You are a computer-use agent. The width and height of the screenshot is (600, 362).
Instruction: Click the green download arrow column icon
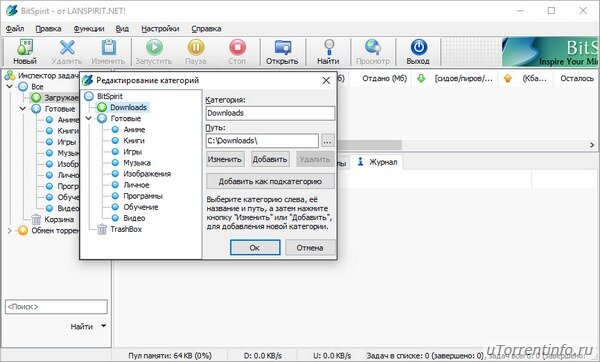421,78
